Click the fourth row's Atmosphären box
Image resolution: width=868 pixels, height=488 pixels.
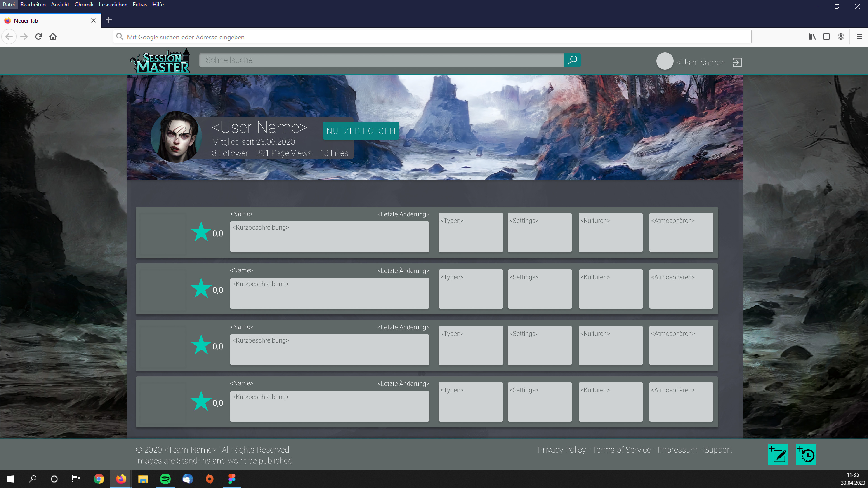(x=681, y=402)
